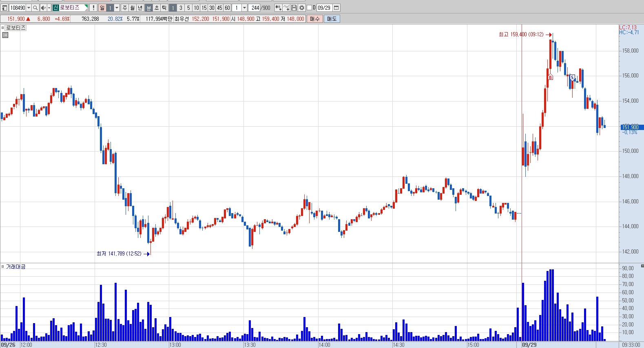Click the 09/29 date input field
644x348 pixels.
pyautogui.click(x=324, y=8)
